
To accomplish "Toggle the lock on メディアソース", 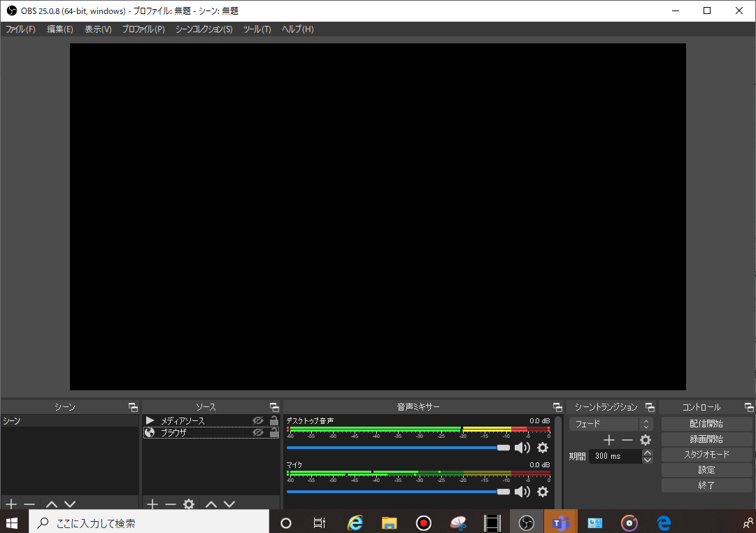I will [x=274, y=420].
